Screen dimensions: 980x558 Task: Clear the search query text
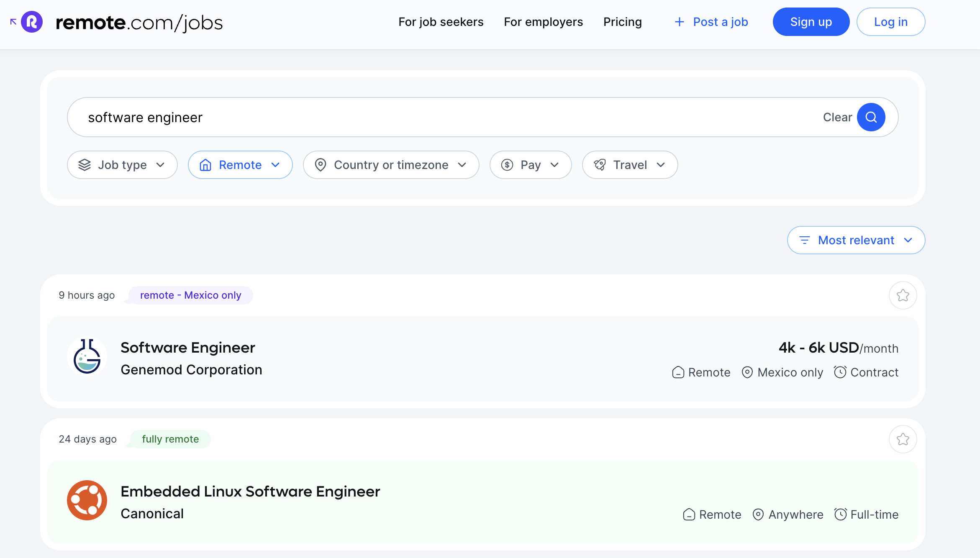837,117
